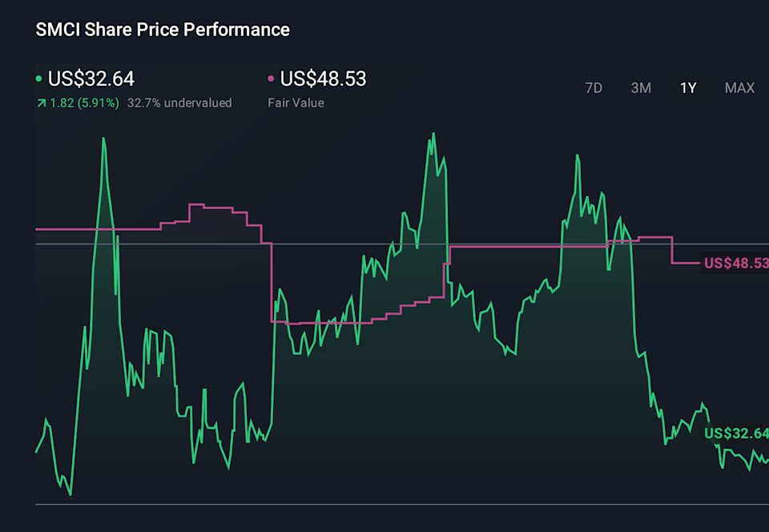The width and height of the screenshot is (769, 532).
Task: Click the green upward trend arrow indicator
Action: coord(40,103)
